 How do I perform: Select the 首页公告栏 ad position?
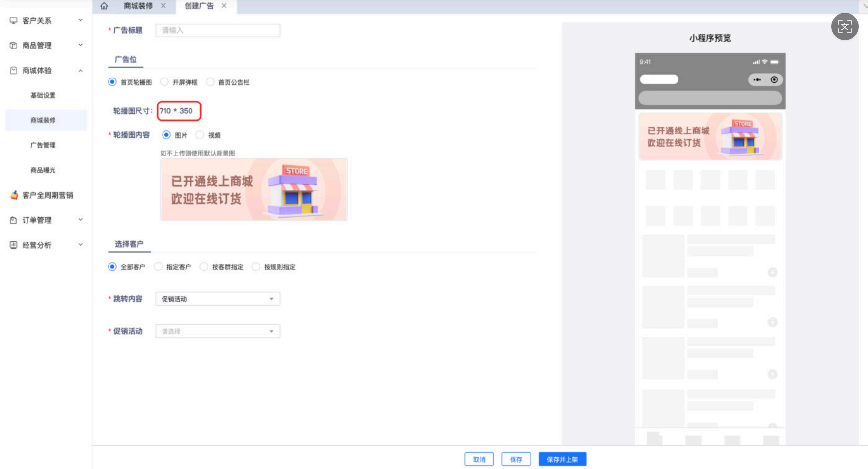[211, 82]
